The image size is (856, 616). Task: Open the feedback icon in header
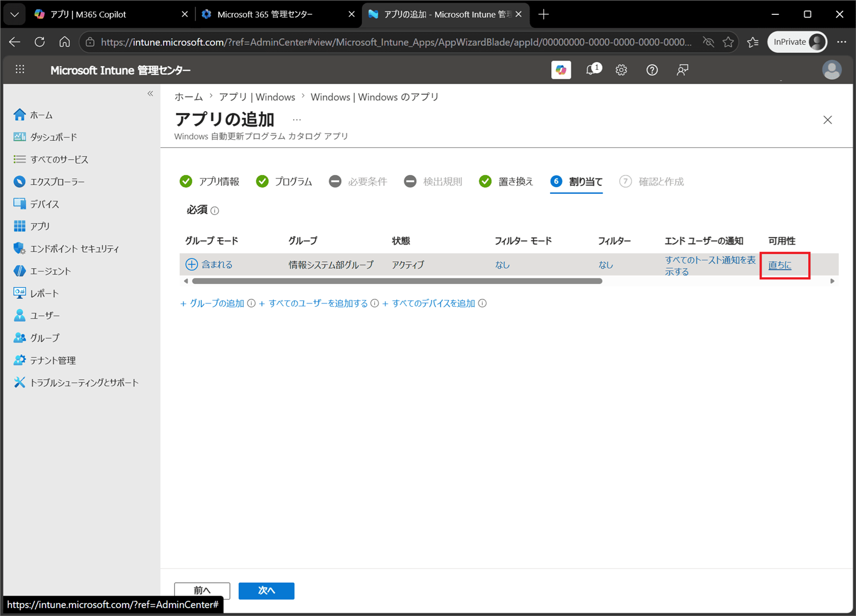682,70
